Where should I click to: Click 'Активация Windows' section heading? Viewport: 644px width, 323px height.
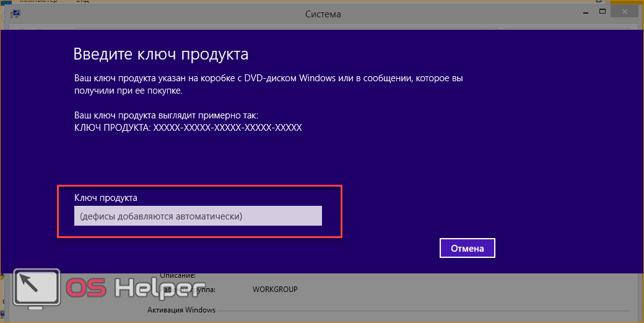click(x=181, y=310)
